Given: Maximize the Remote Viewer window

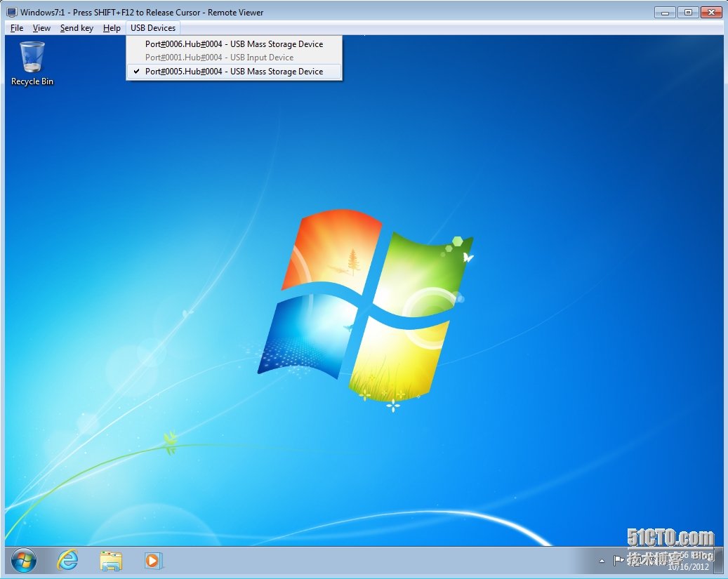Looking at the screenshot, I should pyautogui.click(x=688, y=12).
